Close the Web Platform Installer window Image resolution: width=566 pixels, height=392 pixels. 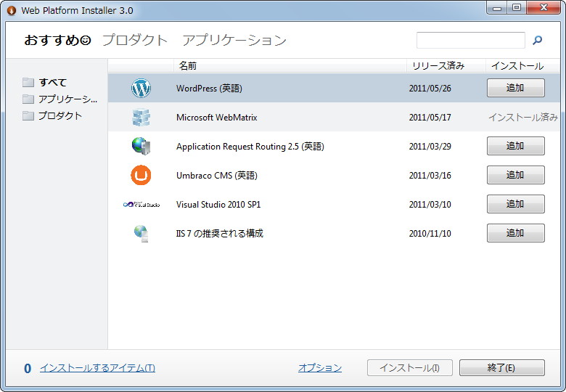(x=544, y=7)
